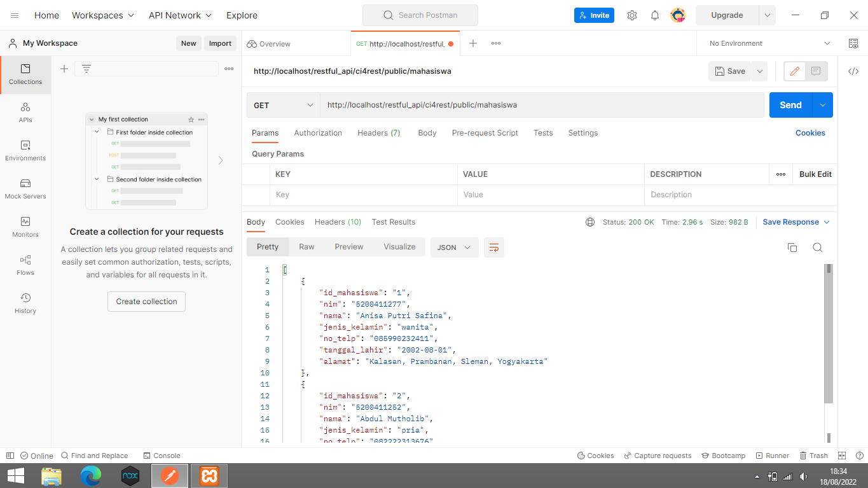The image size is (868, 488).
Task: Open the History sidebar panel
Action: click(25, 303)
